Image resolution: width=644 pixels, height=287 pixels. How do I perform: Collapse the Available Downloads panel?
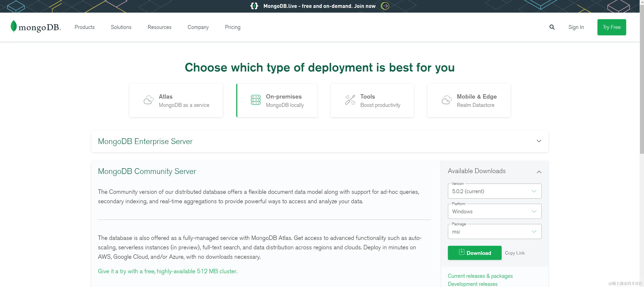click(539, 172)
